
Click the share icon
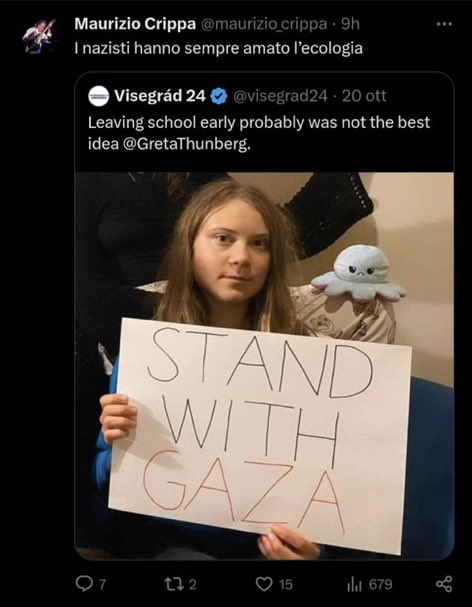pyautogui.click(x=444, y=584)
